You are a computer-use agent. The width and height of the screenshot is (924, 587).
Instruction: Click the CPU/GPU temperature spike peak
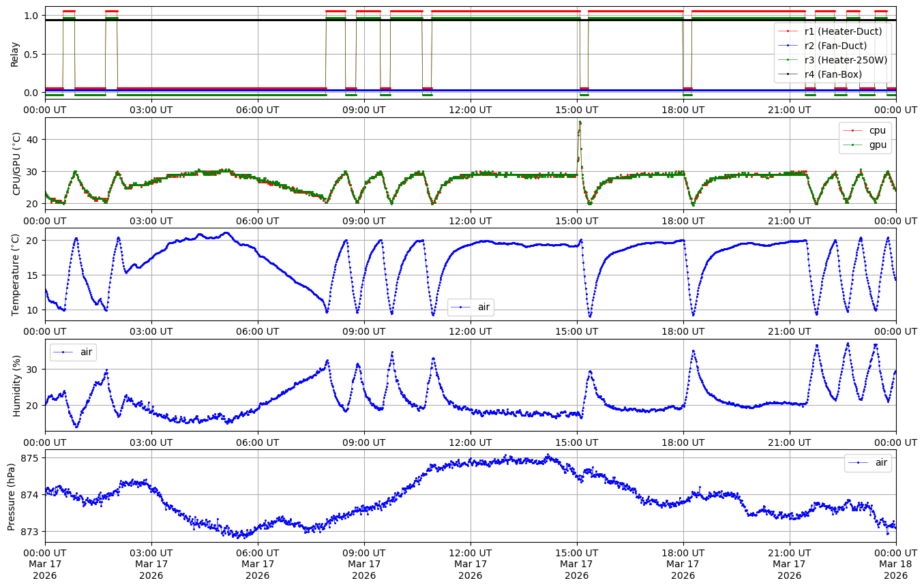(580, 123)
